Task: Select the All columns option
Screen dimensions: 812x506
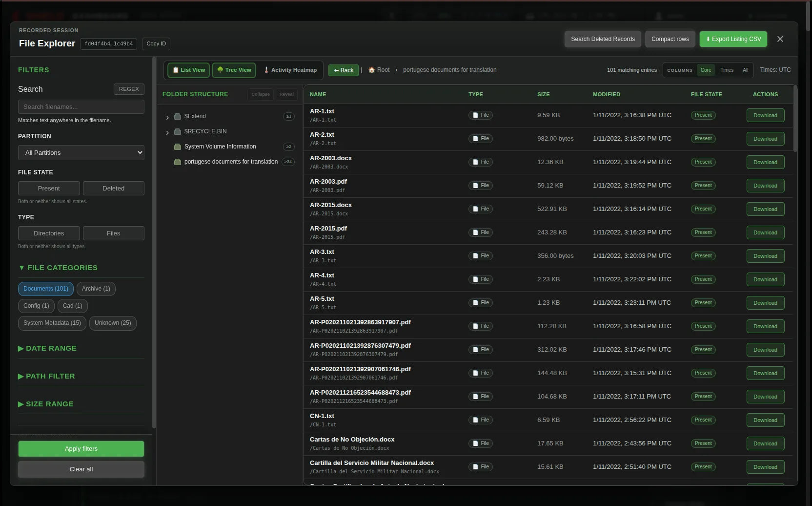Action: (745, 70)
